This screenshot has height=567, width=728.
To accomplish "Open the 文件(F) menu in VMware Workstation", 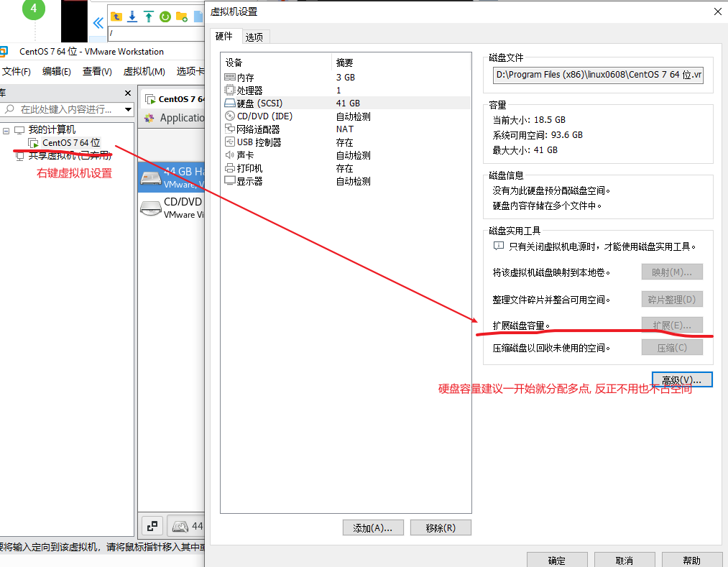I will point(17,72).
